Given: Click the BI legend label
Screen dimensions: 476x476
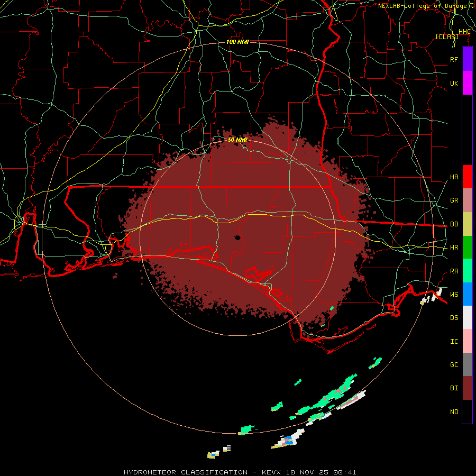Looking at the screenshot, I should tap(454, 388).
